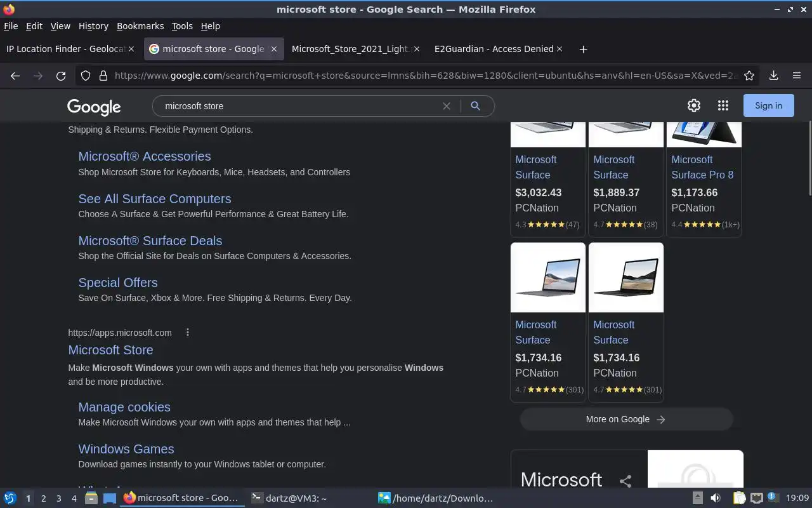Open the Tools menu
Viewport: 812px width, 508px height.
click(182, 26)
